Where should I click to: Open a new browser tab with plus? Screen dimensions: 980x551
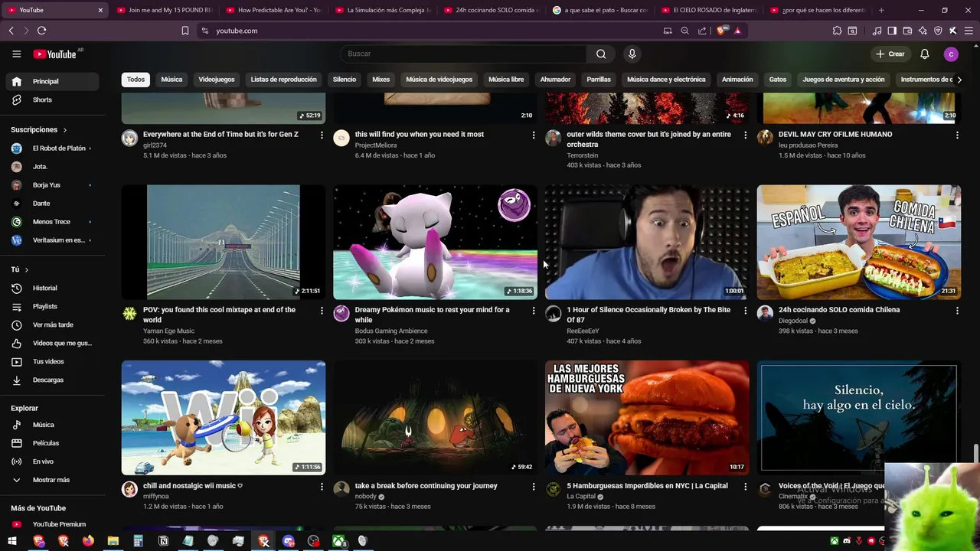[881, 11]
